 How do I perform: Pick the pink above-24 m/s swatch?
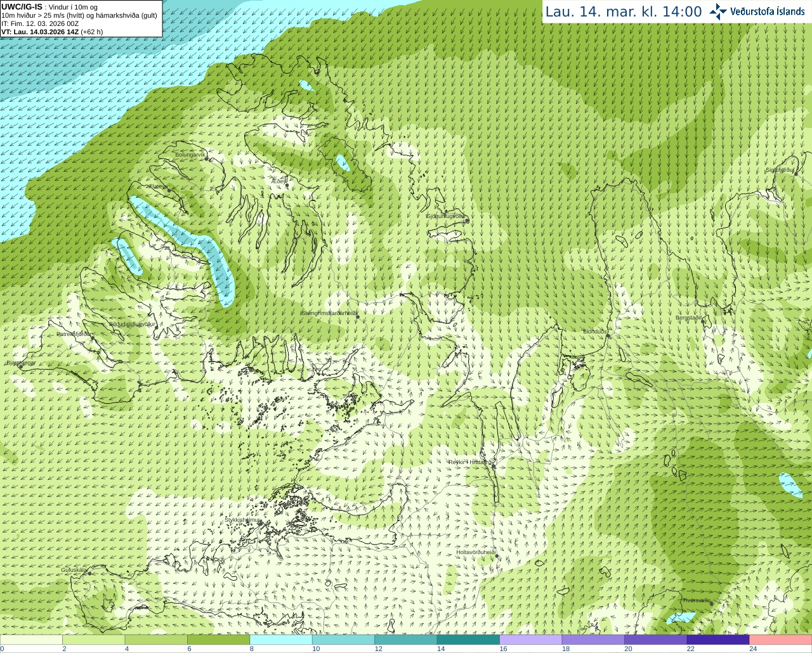pyautogui.click(x=781, y=640)
